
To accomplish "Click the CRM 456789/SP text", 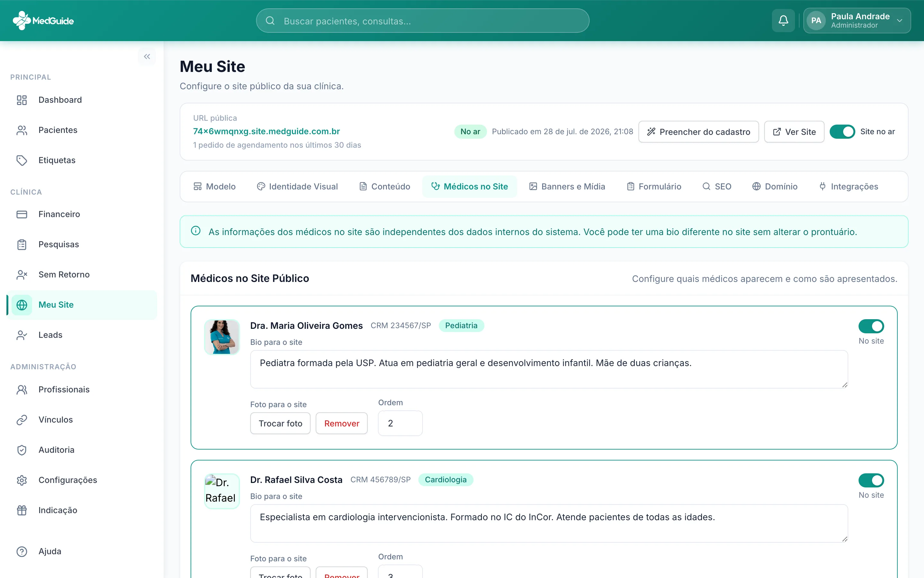I will (x=380, y=480).
